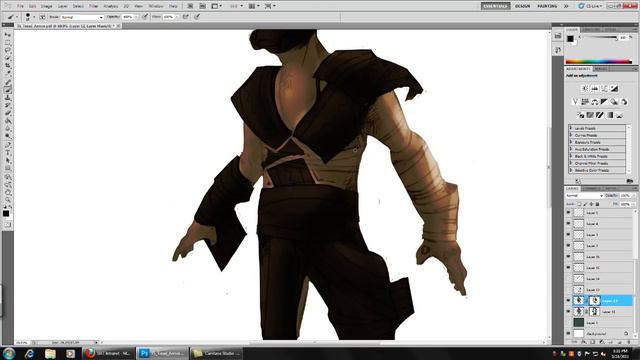Screen dimensions: 640x360
Task: Click the layer Opacity field
Action: pyautogui.click(x=625, y=196)
